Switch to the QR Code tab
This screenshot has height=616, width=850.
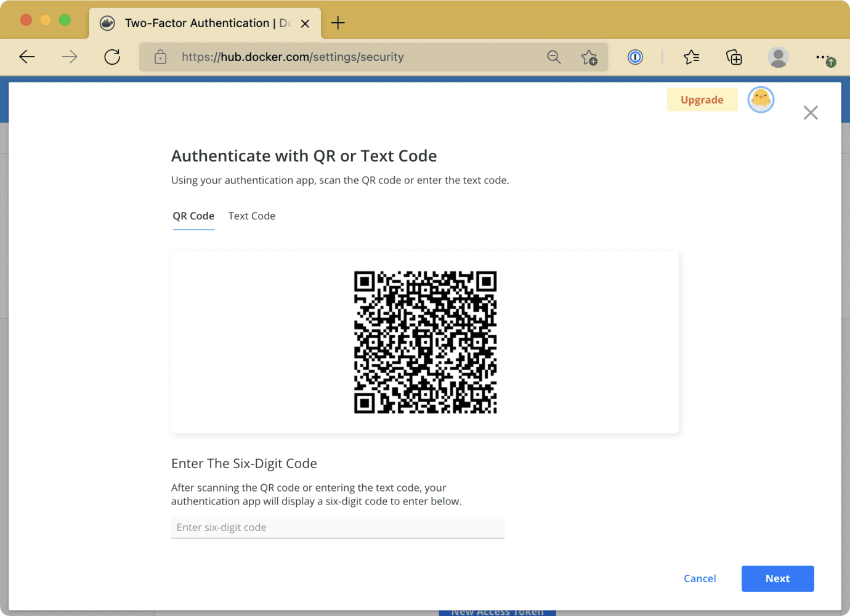193,216
